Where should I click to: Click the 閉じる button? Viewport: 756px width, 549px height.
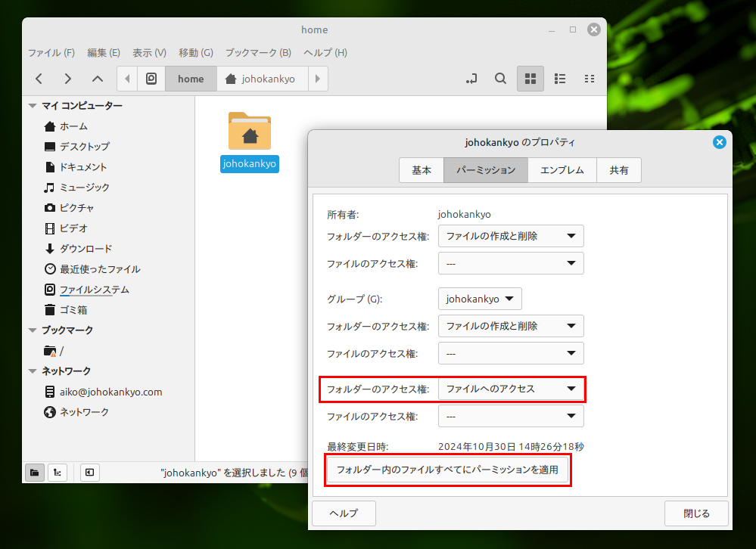[696, 513]
